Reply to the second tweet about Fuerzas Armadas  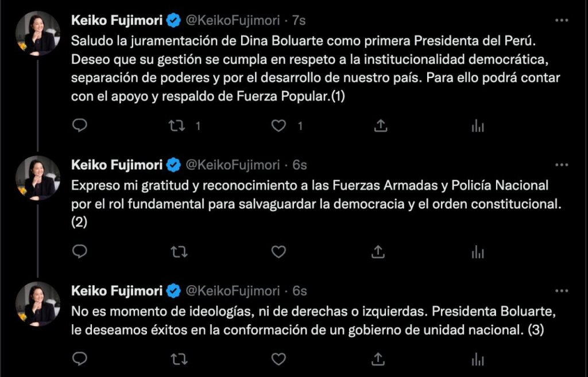[80, 251]
